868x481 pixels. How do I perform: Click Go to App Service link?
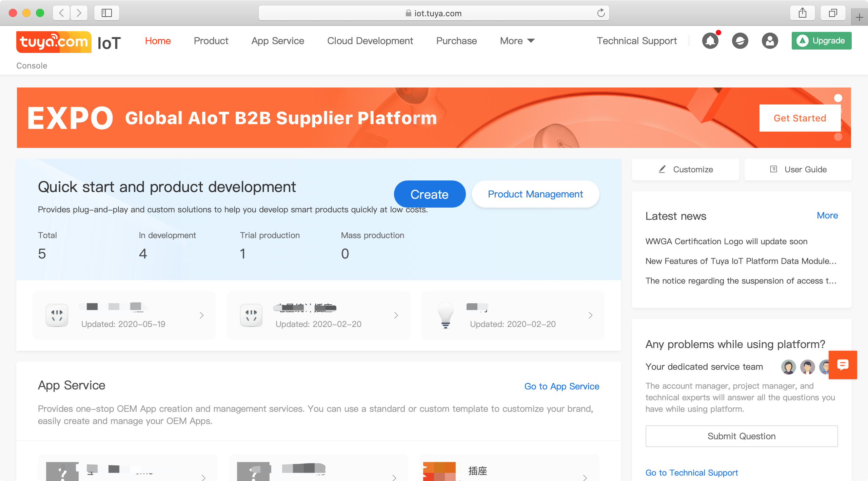(561, 386)
